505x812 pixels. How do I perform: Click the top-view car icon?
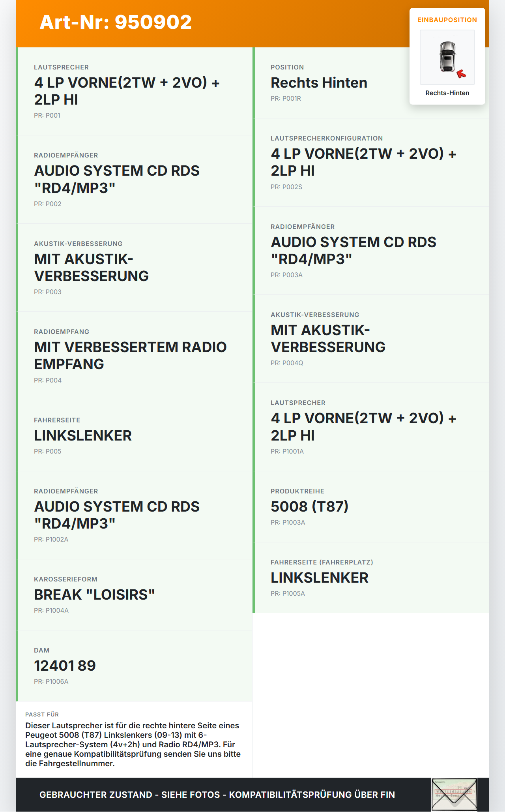point(447,56)
